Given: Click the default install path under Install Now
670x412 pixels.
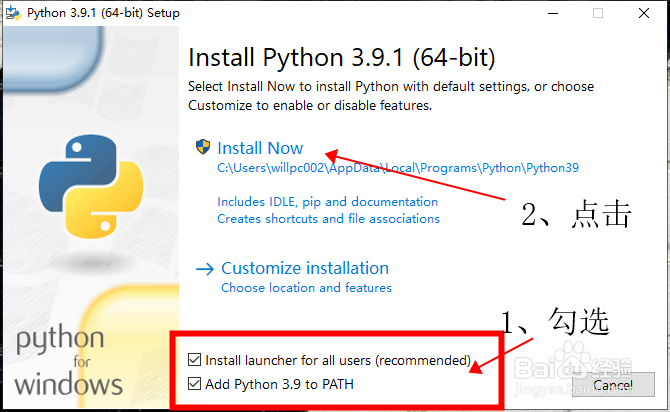Looking at the screenshot, I should pyautogui.click(x=398, y=168).
